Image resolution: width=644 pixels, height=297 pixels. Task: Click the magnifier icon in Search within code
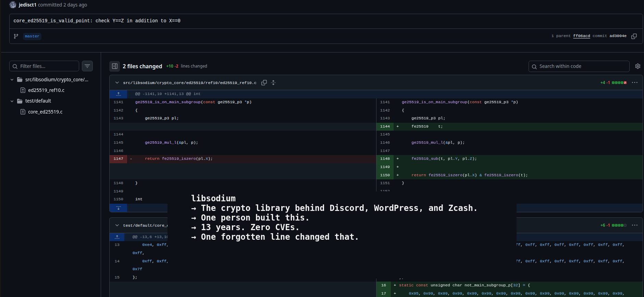[x=534, y=67]
